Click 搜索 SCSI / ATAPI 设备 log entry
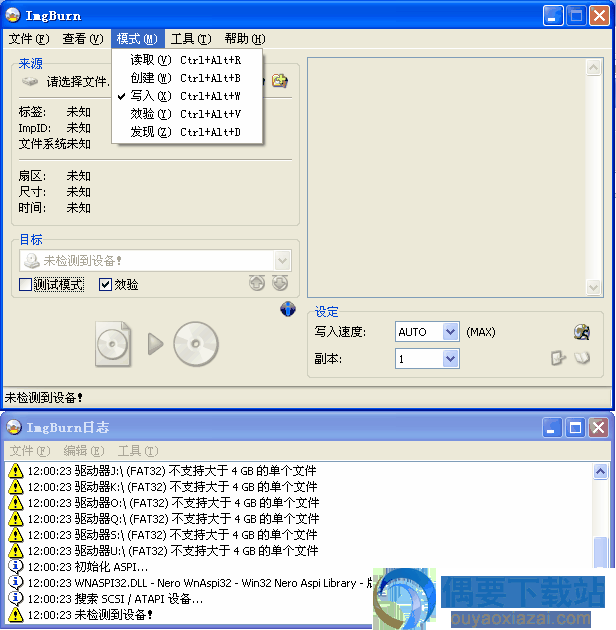 [115, 599]
